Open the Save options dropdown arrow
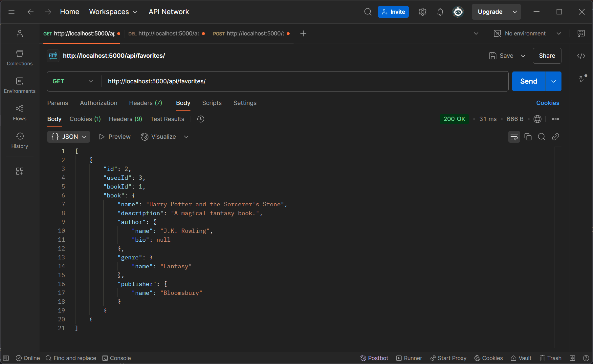 (523, 56)
